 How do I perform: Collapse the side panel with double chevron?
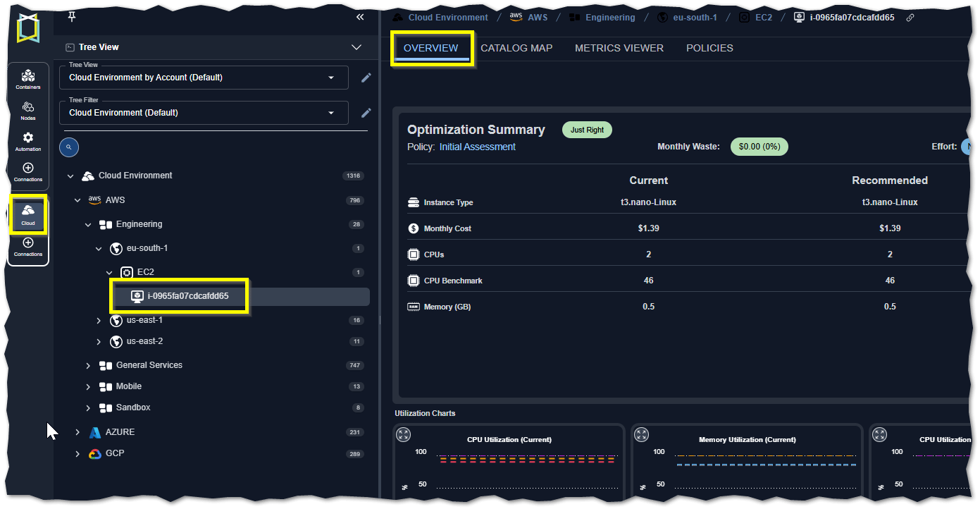pyautogui.click(x=360, y=17)
